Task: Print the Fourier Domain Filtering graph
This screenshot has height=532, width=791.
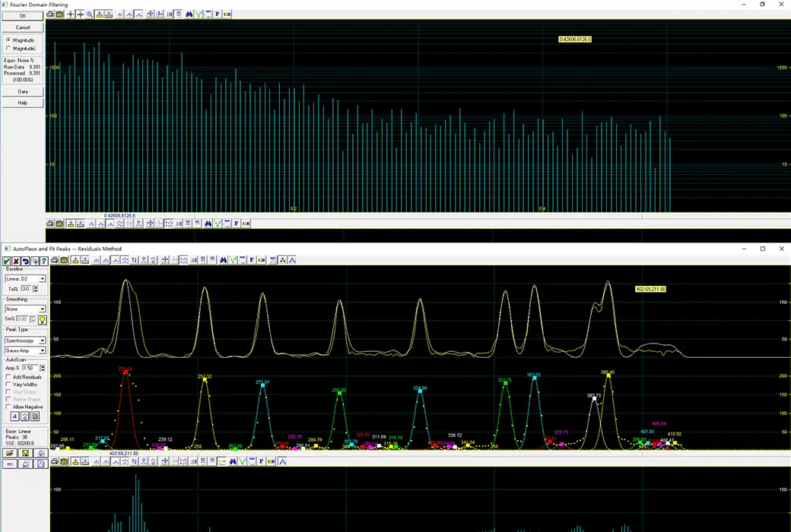Action: [x=50, y=14]
